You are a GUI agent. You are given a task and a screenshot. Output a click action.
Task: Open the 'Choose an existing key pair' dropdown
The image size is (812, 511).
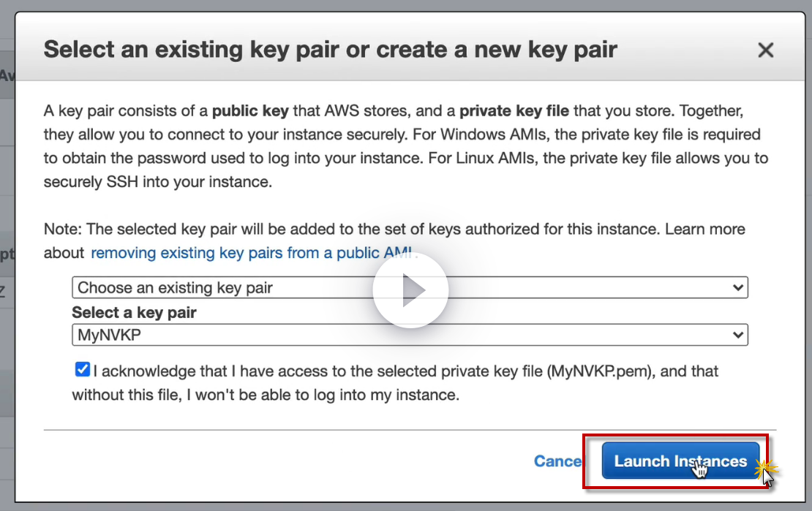(219, 287)
